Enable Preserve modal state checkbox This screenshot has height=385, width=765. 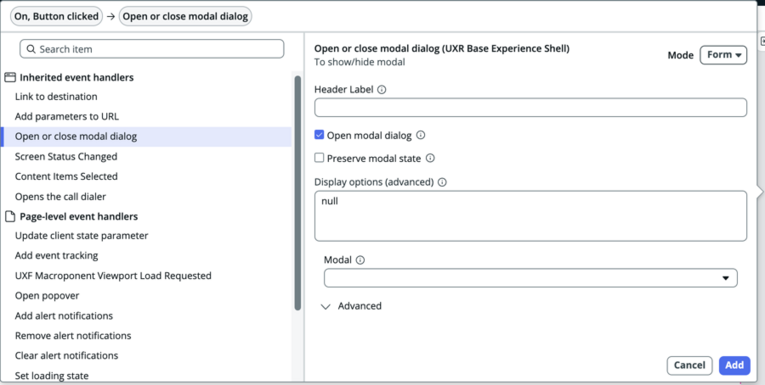(x=319, y=158)
